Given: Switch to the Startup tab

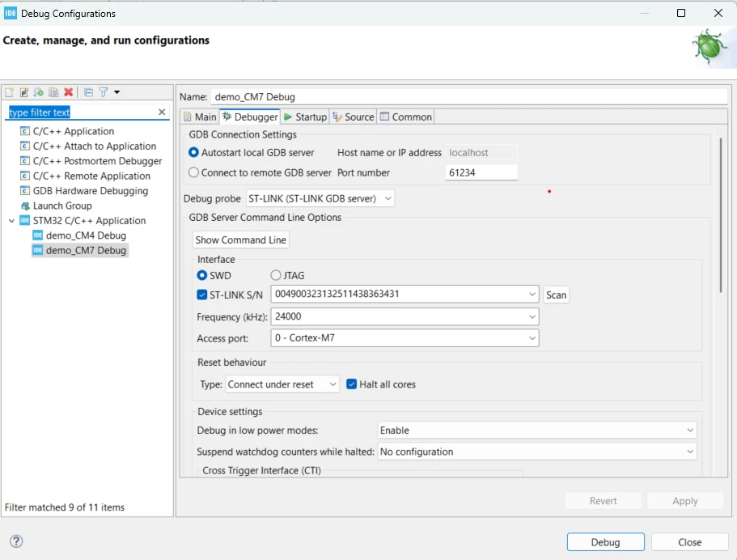Looking at the screenshot, I should tap(306, 117).
